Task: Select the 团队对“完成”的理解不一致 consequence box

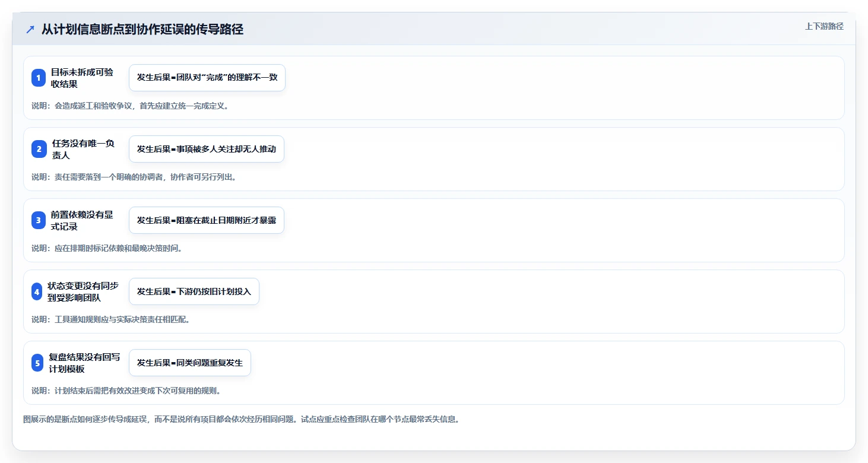Action: [x=207, y=78]
